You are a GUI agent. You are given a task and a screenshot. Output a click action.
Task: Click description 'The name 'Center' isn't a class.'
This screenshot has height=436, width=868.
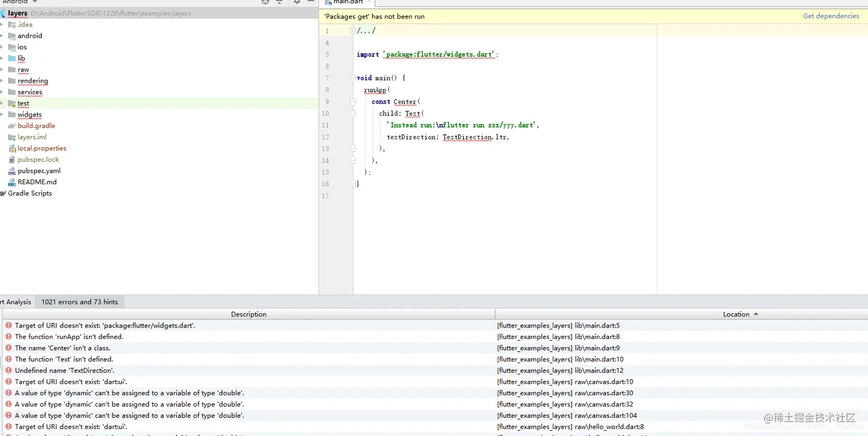[x=63, y=348]
